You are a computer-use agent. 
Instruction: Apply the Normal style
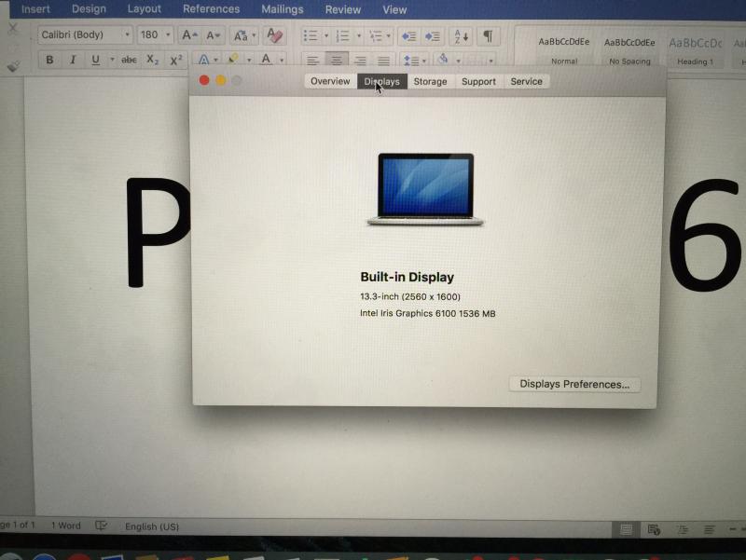pos(564,50)
